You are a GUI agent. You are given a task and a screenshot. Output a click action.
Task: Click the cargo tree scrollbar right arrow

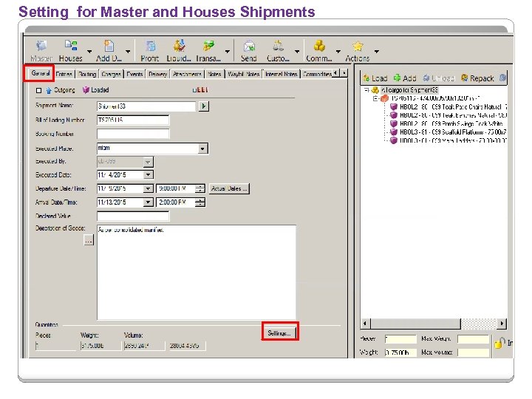(x=502, y=324)
